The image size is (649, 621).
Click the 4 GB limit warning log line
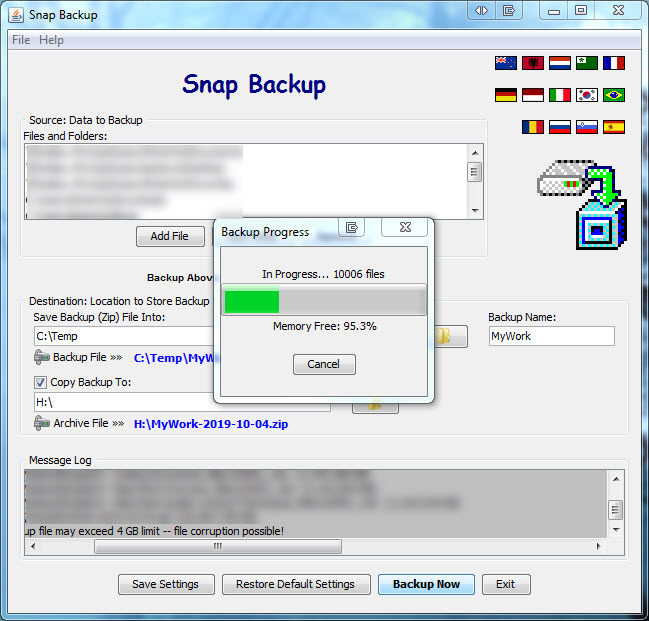[x=154, y=531]
